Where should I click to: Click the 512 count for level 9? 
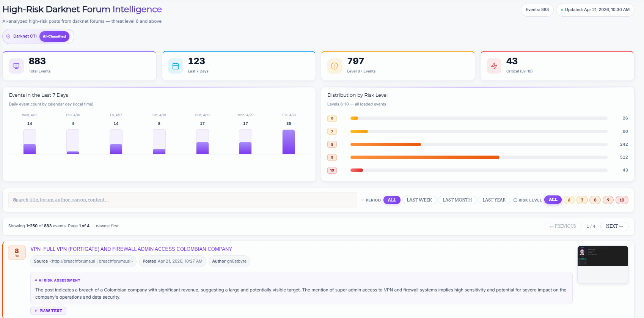(x=624, y=157)
